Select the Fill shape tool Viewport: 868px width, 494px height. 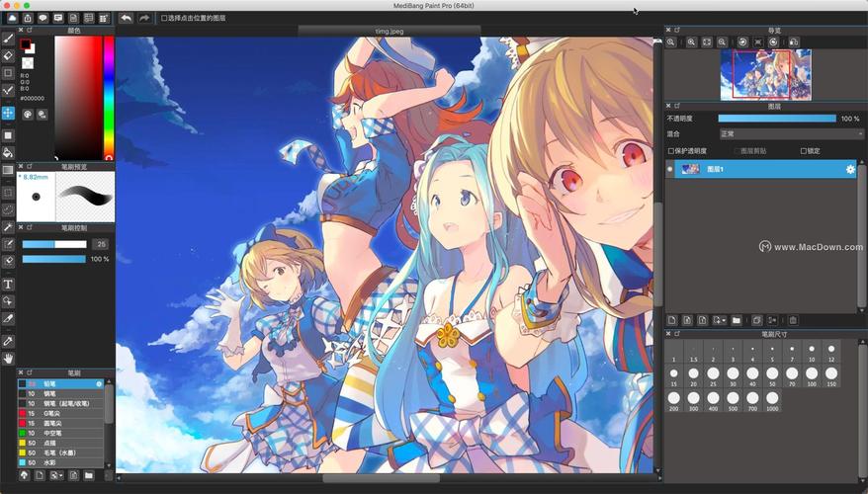pyautogui.click(x=8, y=135)
